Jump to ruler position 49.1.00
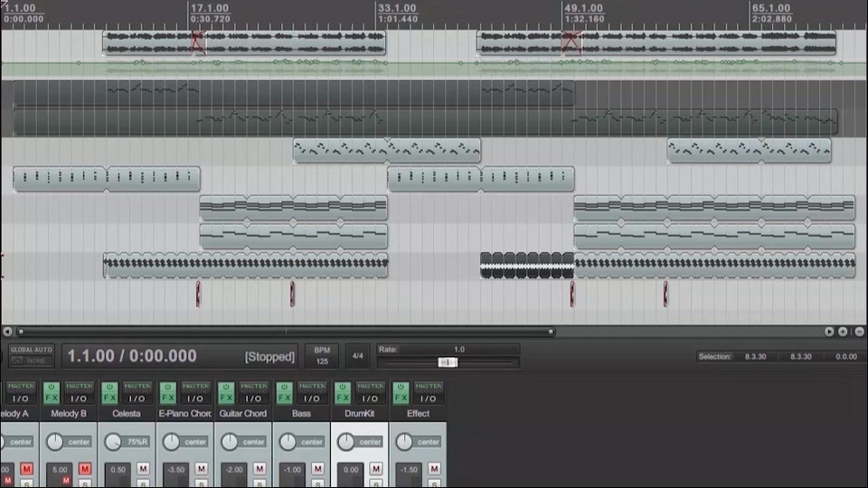Screen dimensions: 868x488 tap(583, 8)
